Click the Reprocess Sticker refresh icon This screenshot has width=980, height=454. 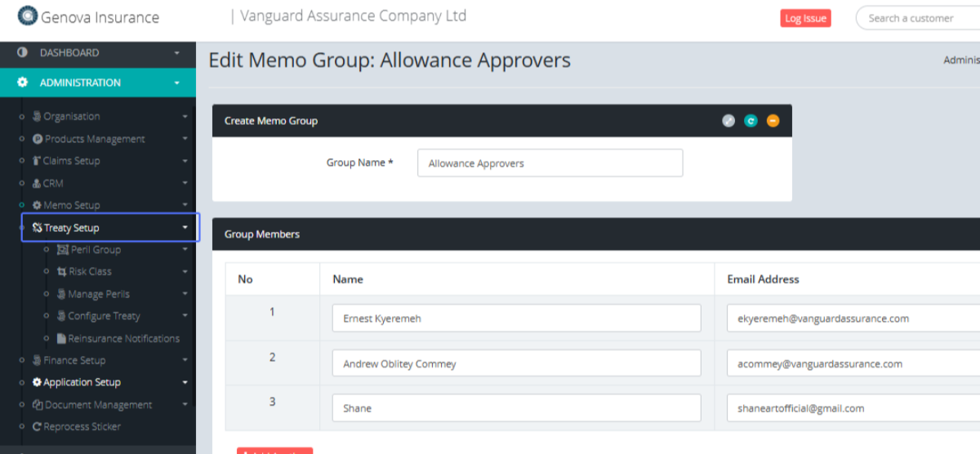(x=37, y=427)
